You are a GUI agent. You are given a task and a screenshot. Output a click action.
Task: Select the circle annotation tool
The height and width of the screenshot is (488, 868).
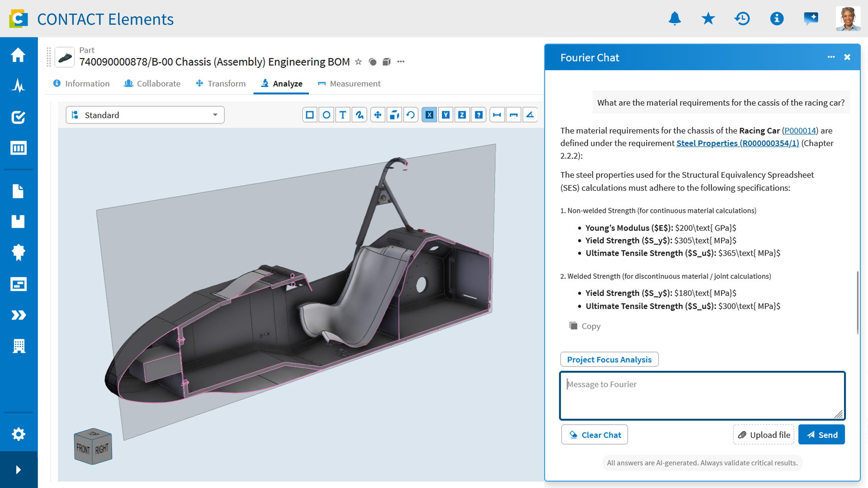tap(326, 115)
